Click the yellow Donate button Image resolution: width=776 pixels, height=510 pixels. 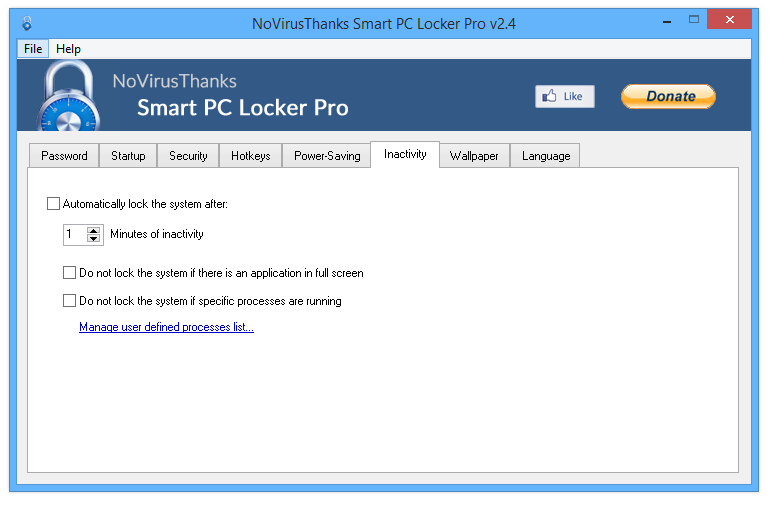[x=668, y=96]
